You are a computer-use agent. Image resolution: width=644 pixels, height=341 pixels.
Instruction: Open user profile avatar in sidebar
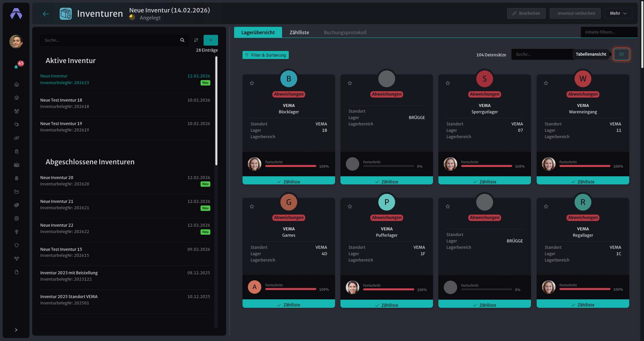click(x=16, y=42)
